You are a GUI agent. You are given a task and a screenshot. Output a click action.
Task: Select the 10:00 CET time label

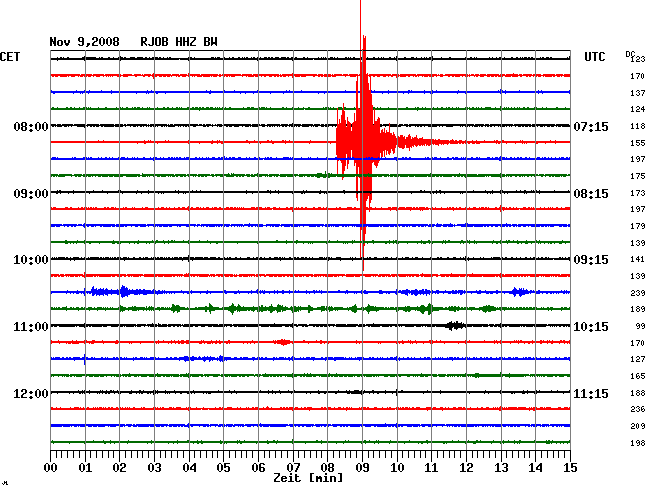click(31, 260)
